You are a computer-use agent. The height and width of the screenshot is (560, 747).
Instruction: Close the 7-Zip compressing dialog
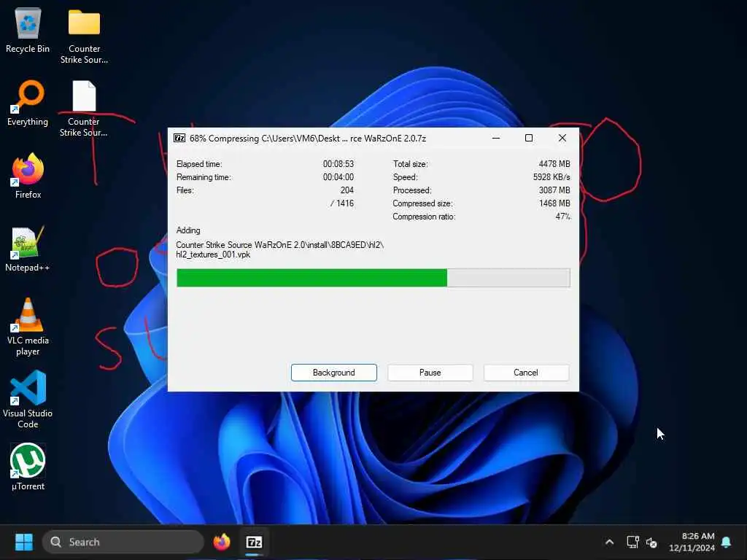(x=562, y=138)
